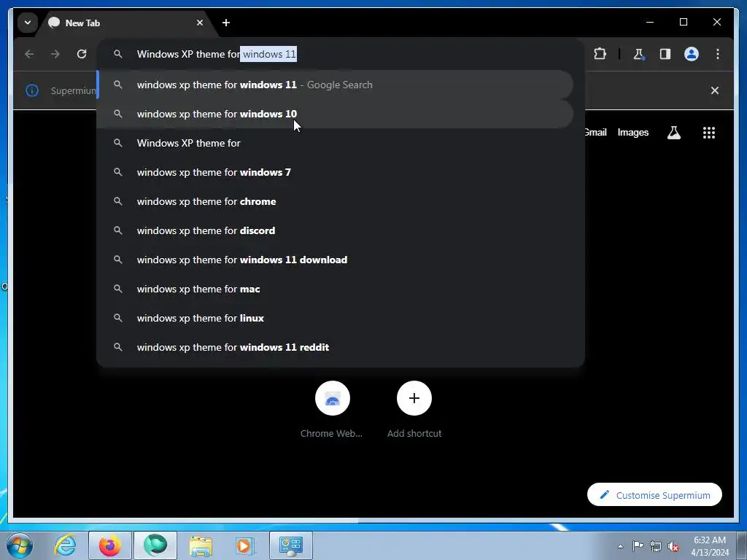Open the Control Panel taskbar item
This screenshot has width=747, height=560.
click(x=291, y=545)
